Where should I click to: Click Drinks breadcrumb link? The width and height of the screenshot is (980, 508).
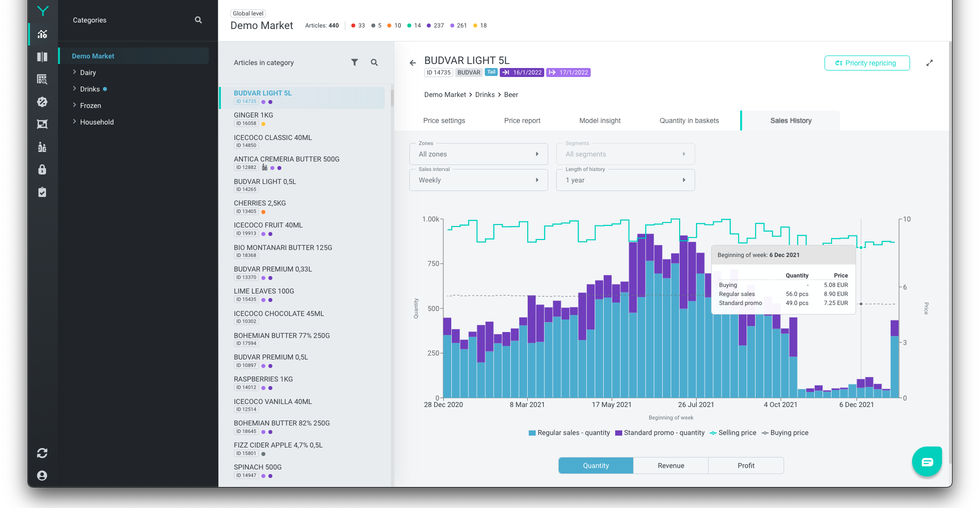point(485,94)
